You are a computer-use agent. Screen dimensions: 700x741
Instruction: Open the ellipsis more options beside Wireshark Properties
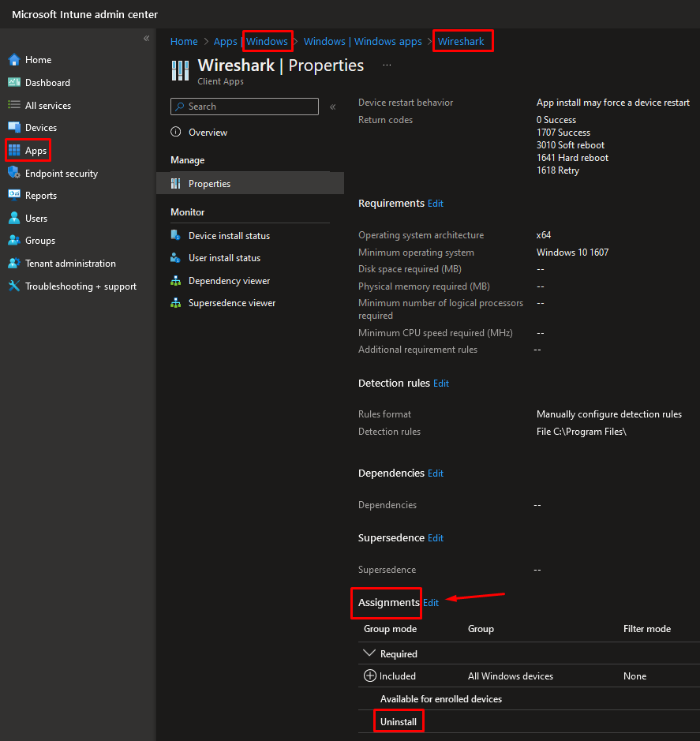click(387, 65)
